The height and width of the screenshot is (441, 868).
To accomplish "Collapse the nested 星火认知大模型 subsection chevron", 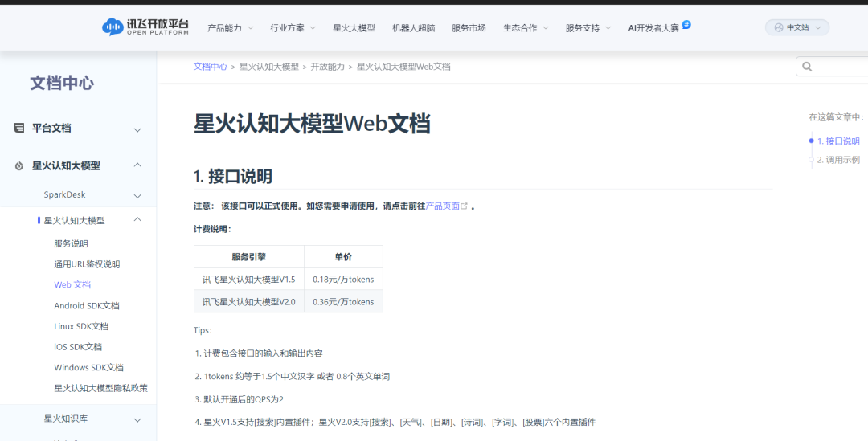I will [x=138, y=219].
